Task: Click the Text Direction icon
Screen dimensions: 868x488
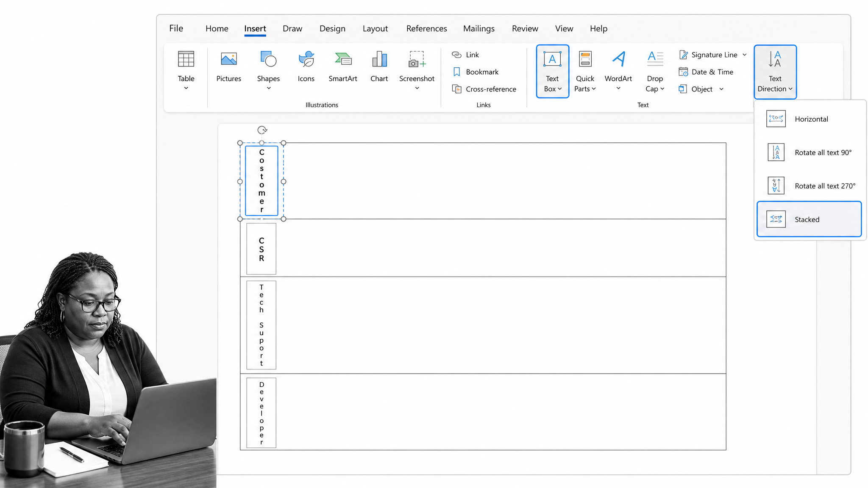Action: [x=775, y=59]
